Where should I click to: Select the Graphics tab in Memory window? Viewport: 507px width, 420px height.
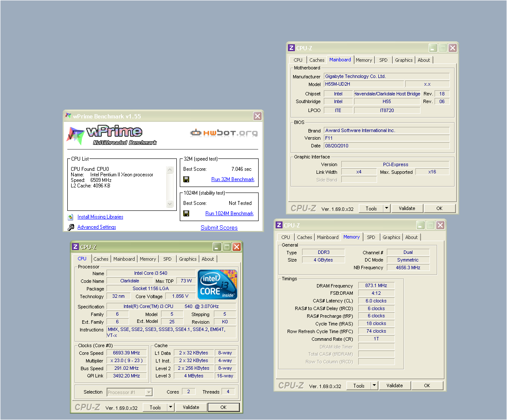point(391,237)
